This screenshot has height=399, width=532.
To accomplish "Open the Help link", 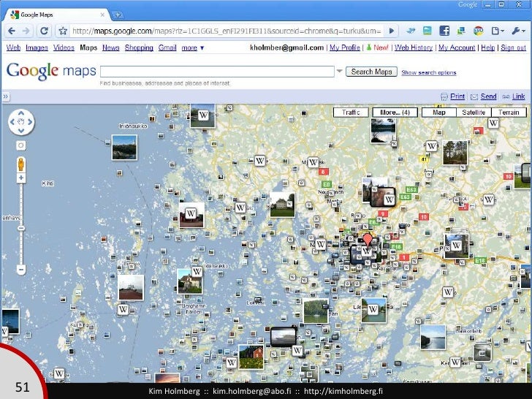I will coord(488,47).
